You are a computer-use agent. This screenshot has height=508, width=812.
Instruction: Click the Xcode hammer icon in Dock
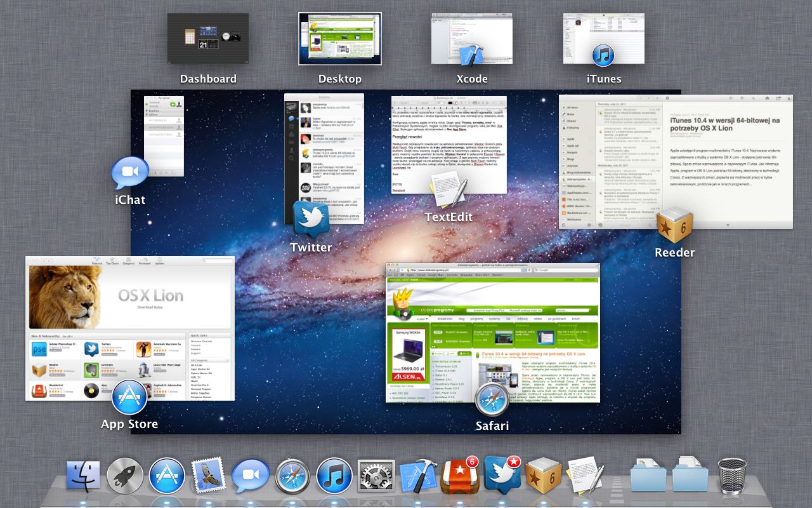pos(418,477)
